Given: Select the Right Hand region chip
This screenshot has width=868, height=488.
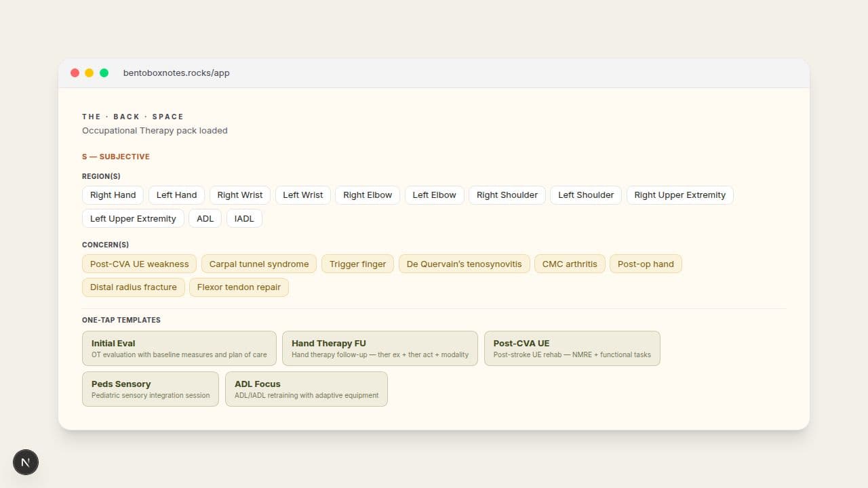Looking at the screenshot, I should pos(113,195).
